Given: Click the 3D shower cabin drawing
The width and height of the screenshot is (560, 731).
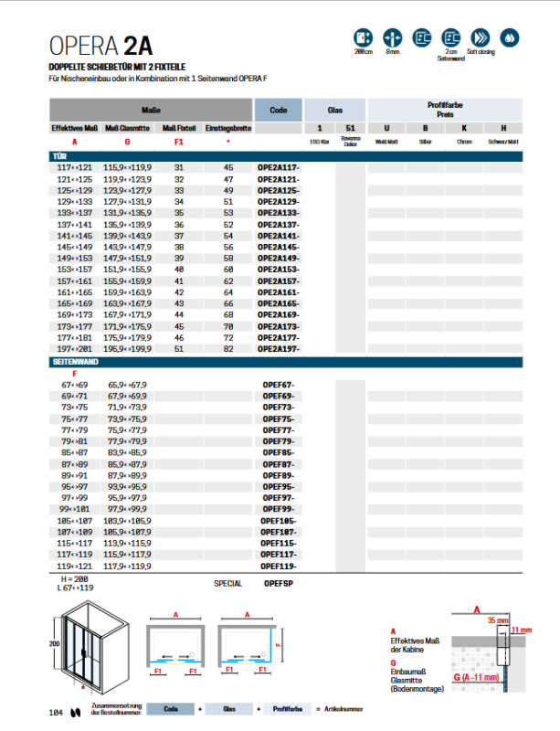Looking at the screenshot, I should [x=90, y=646].
